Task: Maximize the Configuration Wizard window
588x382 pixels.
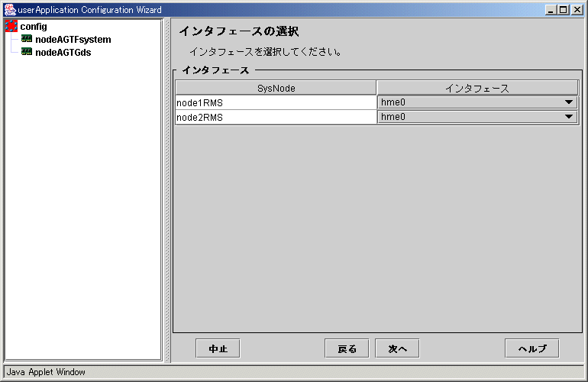Action: (564, 10)
